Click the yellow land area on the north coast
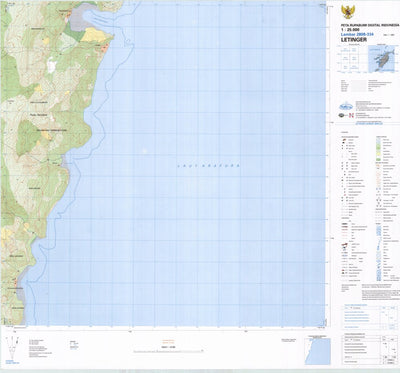The width and height of the screenshot is (400, 373). coord(94,35)
